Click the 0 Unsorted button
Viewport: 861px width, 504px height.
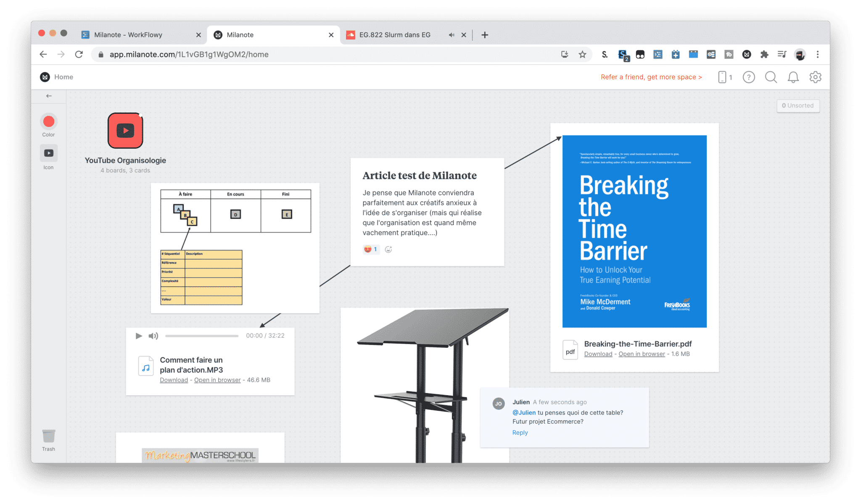coord(798,105)
